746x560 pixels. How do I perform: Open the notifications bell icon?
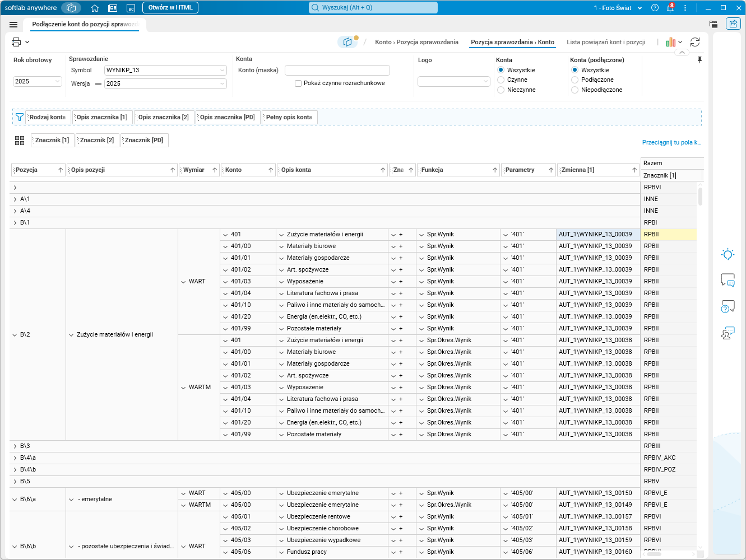click(x=670, y=8)
